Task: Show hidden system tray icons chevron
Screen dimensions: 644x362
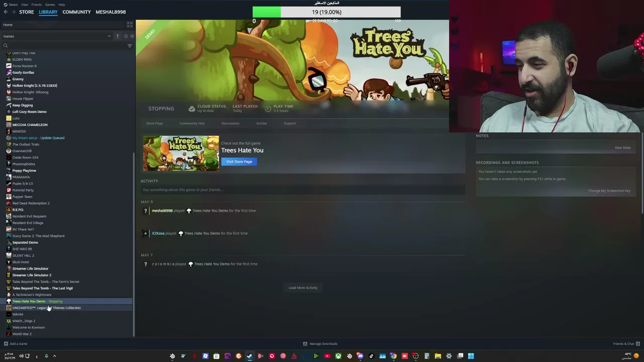Action: coord(54,356)
